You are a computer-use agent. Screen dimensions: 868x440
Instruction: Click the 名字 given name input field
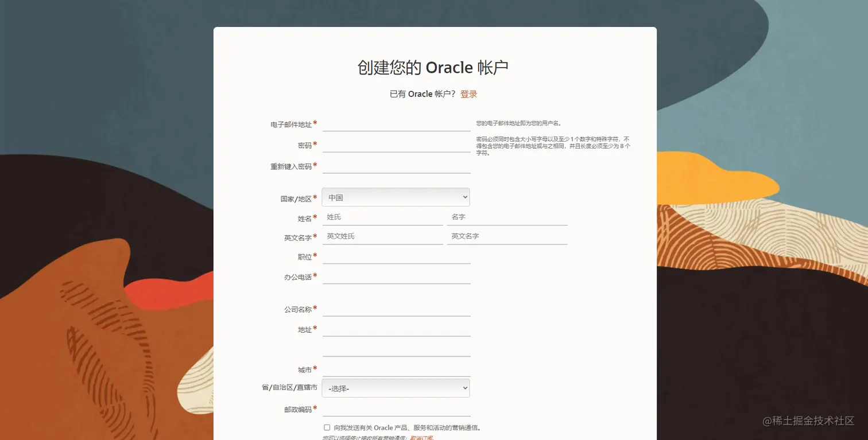507,217
